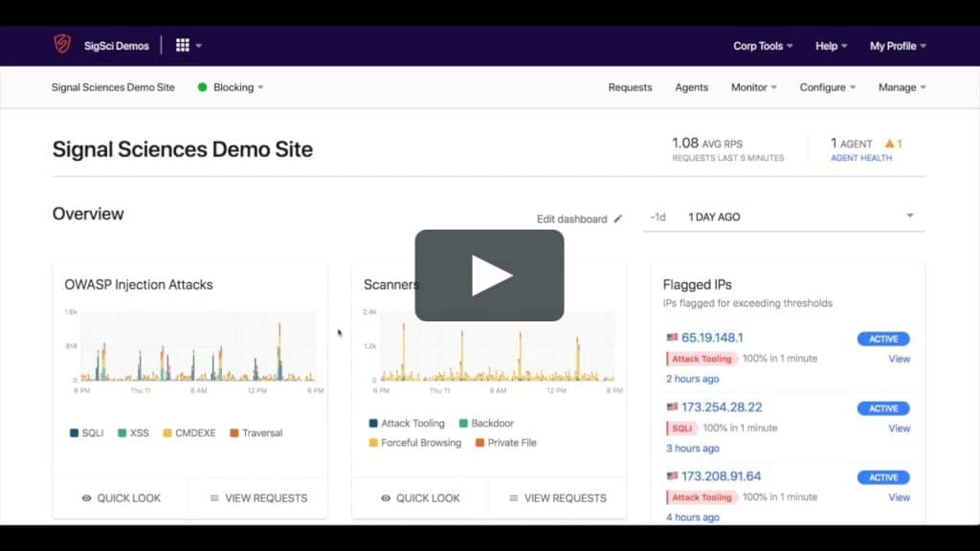Click View for IP 173.254.28.22

(899, 429)
